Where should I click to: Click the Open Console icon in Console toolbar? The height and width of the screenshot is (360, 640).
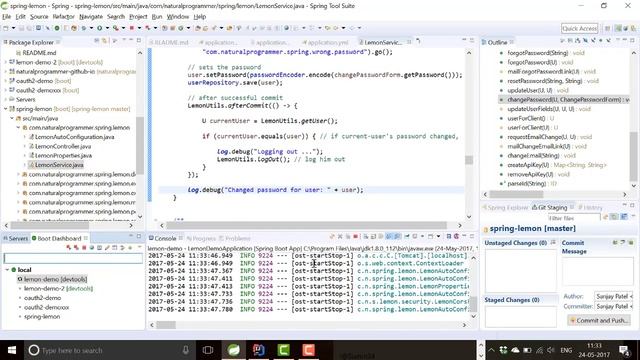431,236
